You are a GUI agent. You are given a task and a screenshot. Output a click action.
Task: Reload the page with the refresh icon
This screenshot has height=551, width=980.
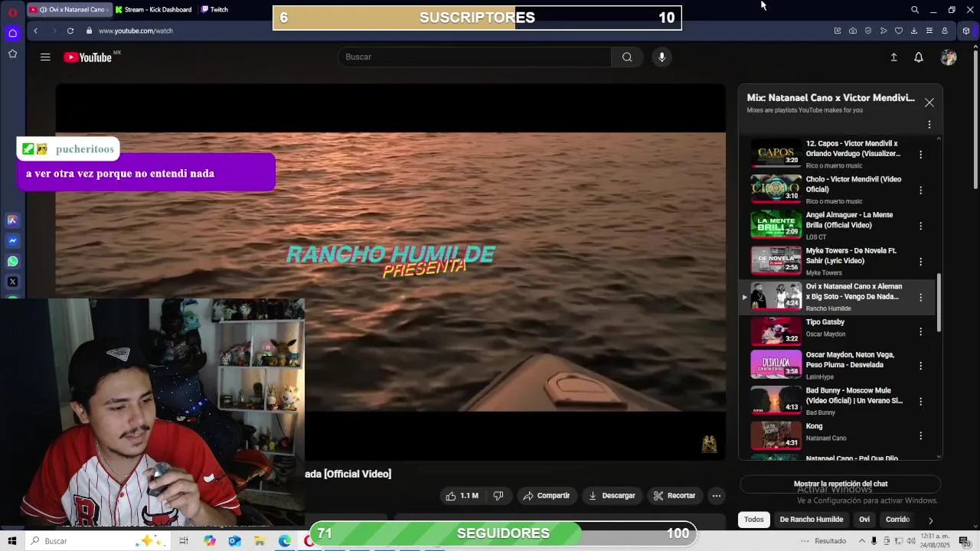point(70,31)
